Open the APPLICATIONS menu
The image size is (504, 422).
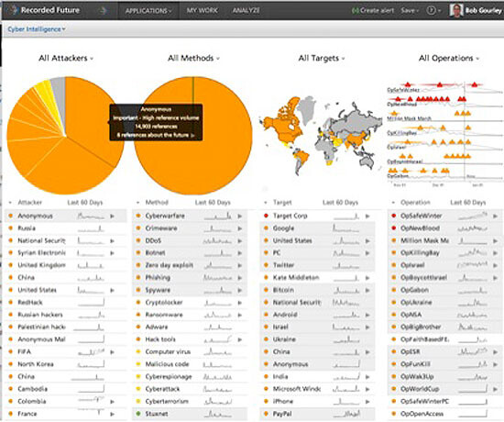[148, 11]
